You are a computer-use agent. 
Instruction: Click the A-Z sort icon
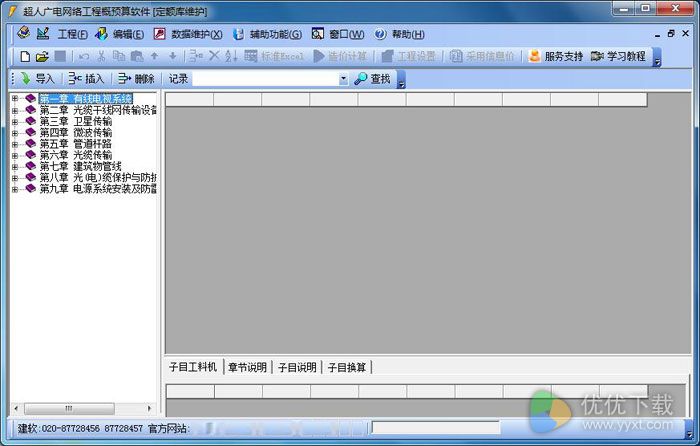(x=231, y=56)
